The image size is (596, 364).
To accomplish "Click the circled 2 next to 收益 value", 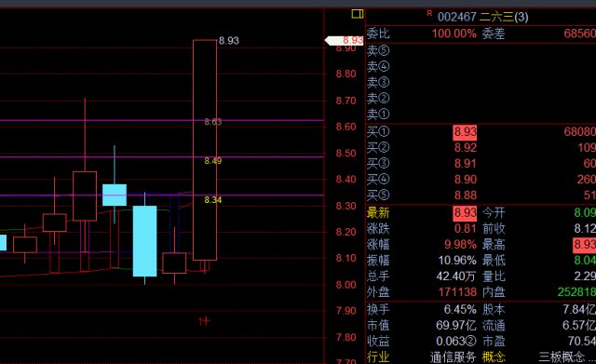I will pyautogui.click(x=471, y=342).
